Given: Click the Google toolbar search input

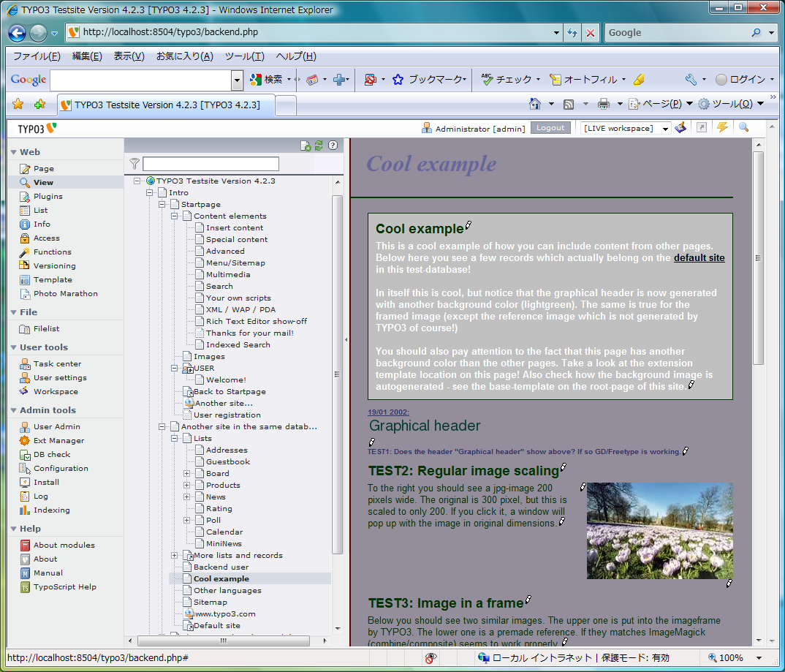Looking at the screenshot, I should tap(140, 80).
